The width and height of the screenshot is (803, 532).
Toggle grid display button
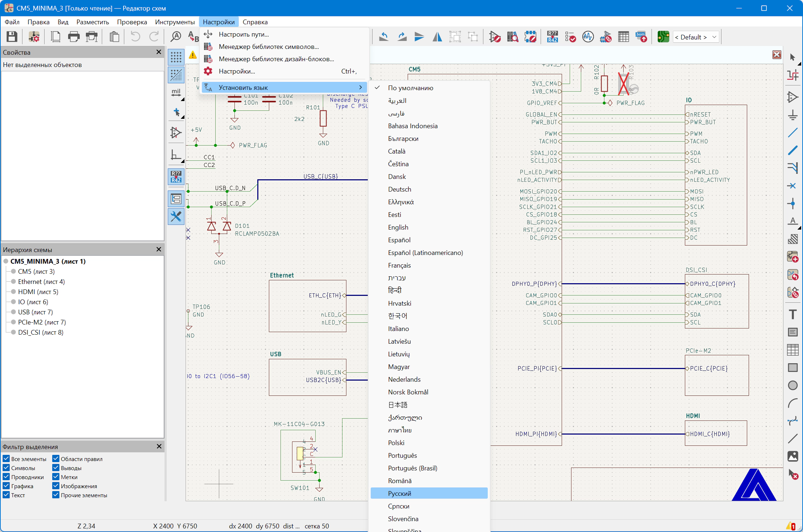click(x=176, y=57)
